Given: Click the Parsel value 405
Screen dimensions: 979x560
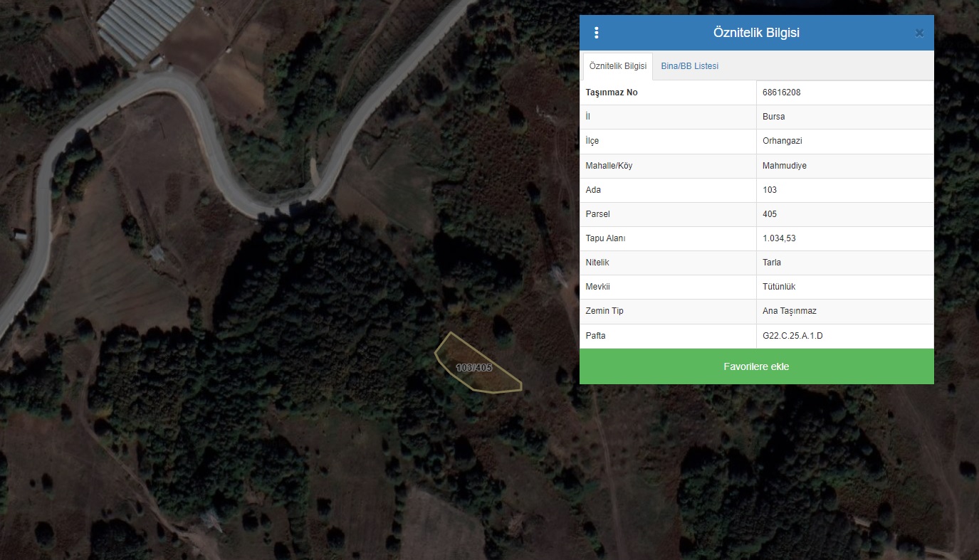Looking at the screenshot, I should (x=769, y=214).
